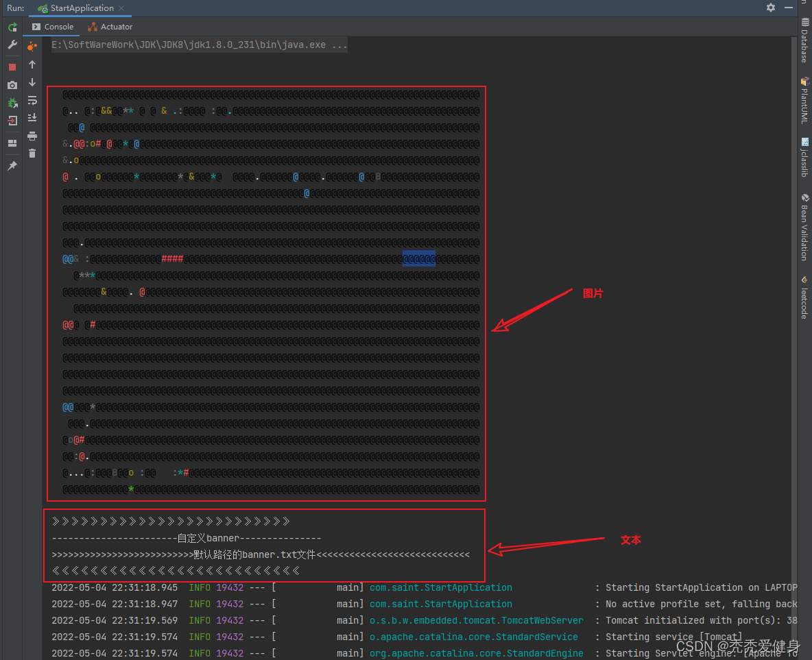
Task: Expand the folded java.exe command line
Action: click(x=199, y=45)
